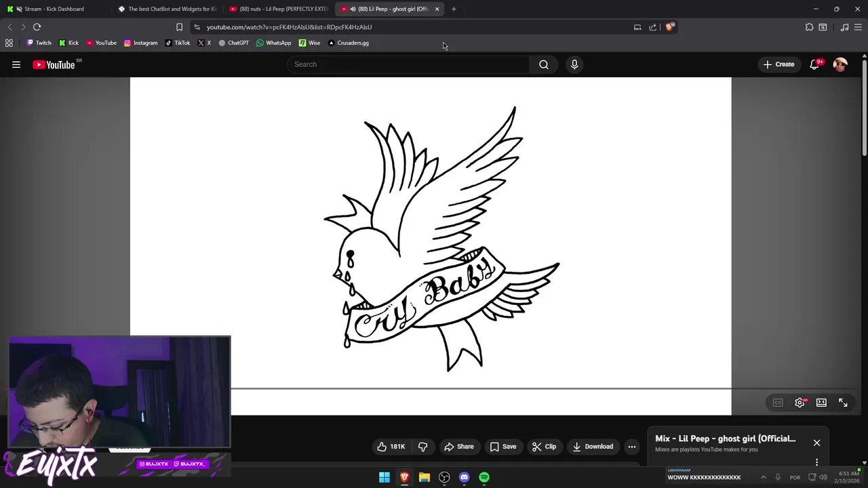The height and width of the screenshot is (488, 868).
Task: Go back to the previous page
Action: [x=9, y=27]
